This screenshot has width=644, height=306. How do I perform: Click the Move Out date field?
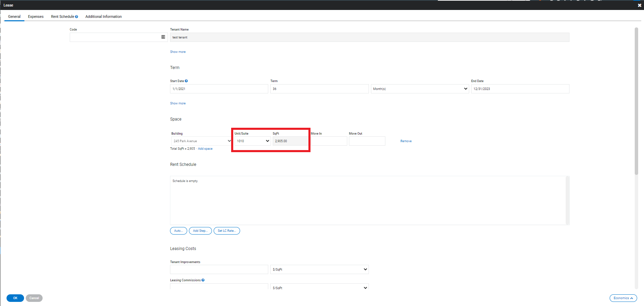pyautogui.click(x=367, y=141)
